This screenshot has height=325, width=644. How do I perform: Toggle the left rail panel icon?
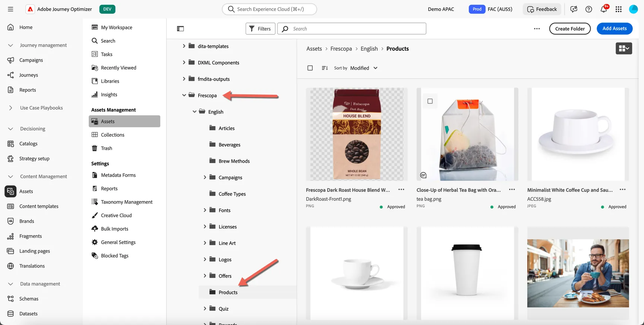click(x=180, y=29)
